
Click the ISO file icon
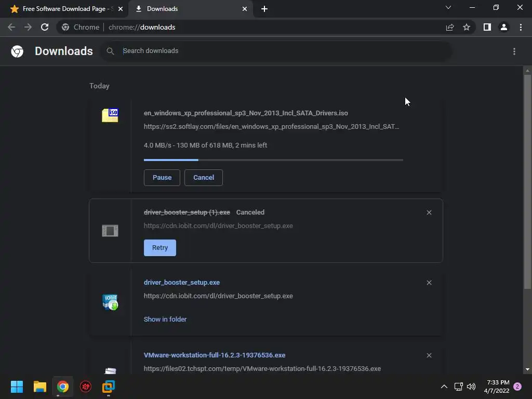coord(110,115)
